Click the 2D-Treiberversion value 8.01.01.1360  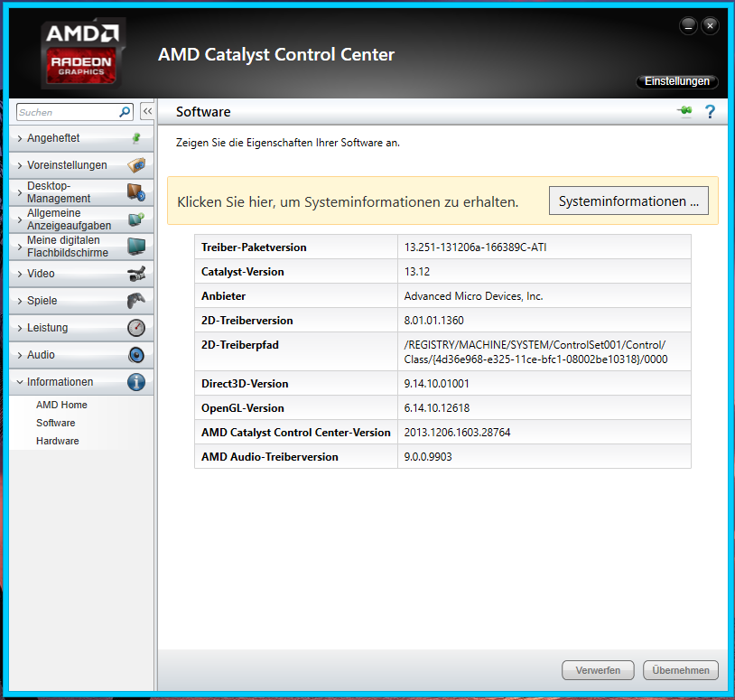[x=434, y=321]
